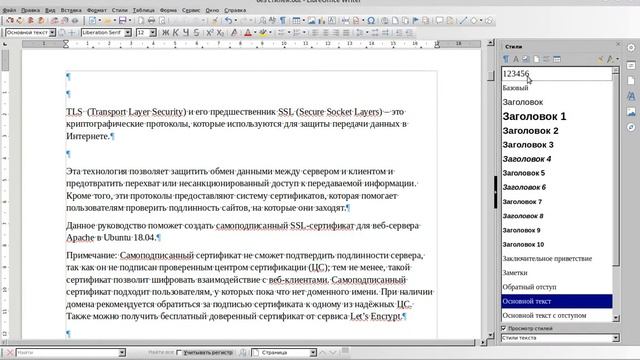Select 'Заключительное приветствие' style
Image resolution: width=640 pixels, height=360 pixels.
(x=557, y=258)
